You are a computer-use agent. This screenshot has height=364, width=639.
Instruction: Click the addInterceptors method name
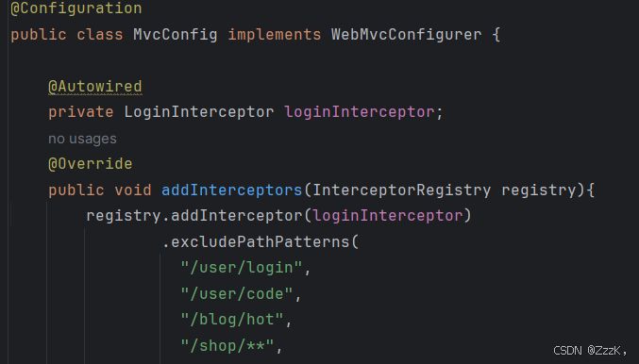click(x=232, y=190)
